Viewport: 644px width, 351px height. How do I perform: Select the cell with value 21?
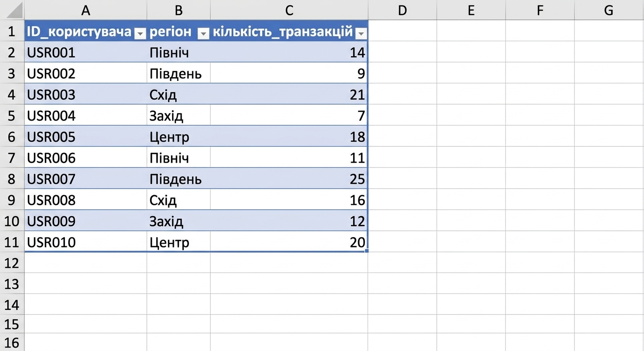[289, 95]
